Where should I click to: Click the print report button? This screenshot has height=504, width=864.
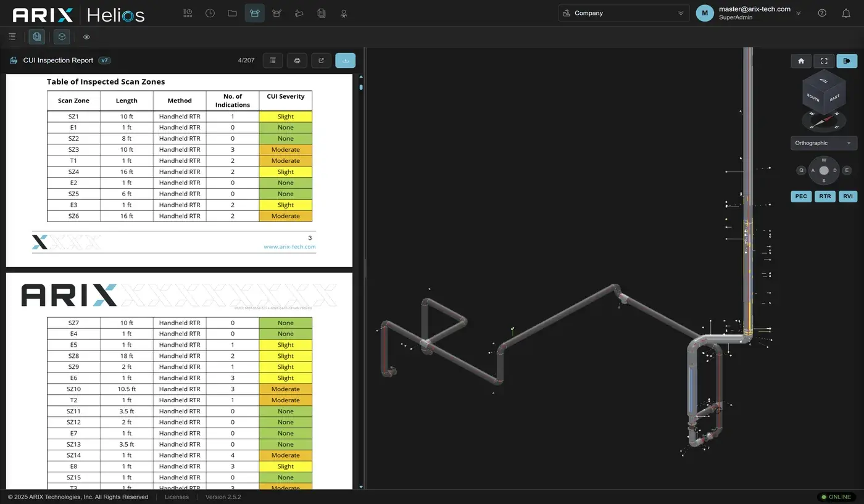click(297, 60)
